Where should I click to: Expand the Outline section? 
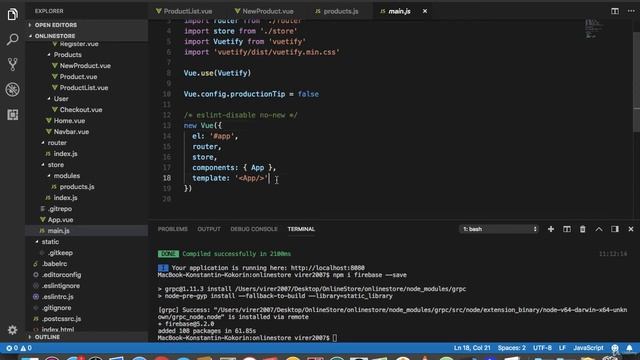click(x=47, y=337)
